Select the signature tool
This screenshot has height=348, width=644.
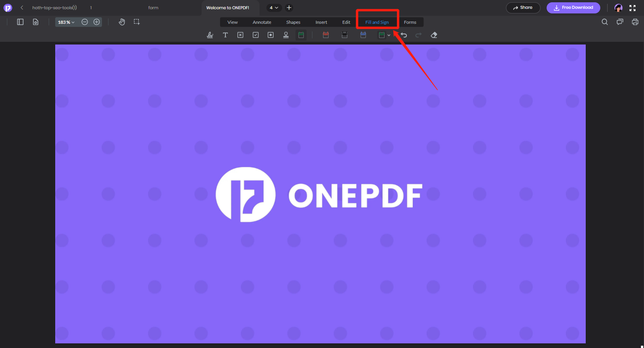pos(210,35)
